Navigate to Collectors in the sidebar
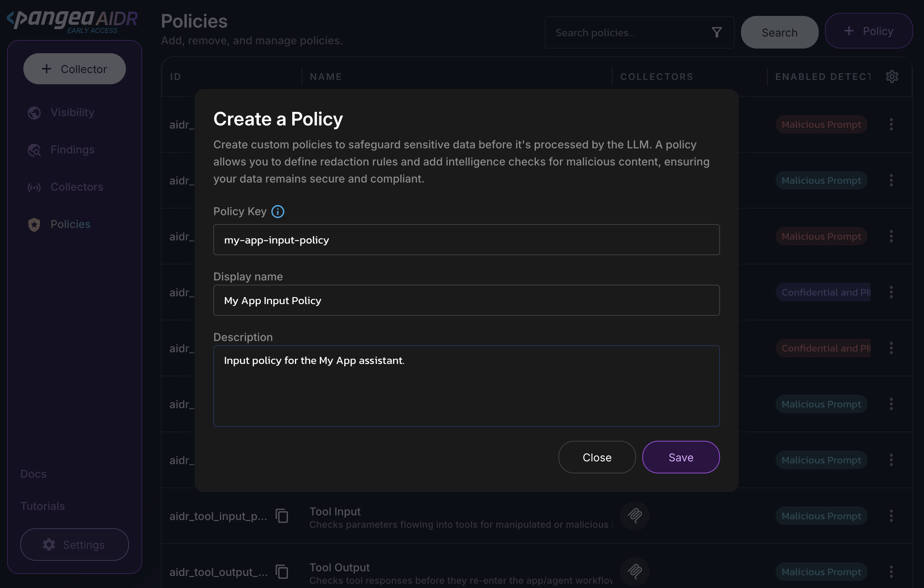 (x=77, y=187)
